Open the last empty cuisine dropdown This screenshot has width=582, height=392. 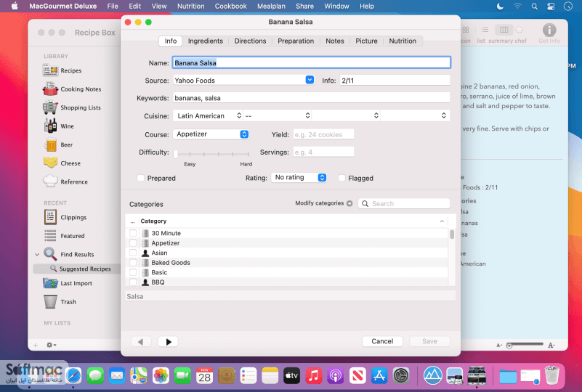[415, 115]
